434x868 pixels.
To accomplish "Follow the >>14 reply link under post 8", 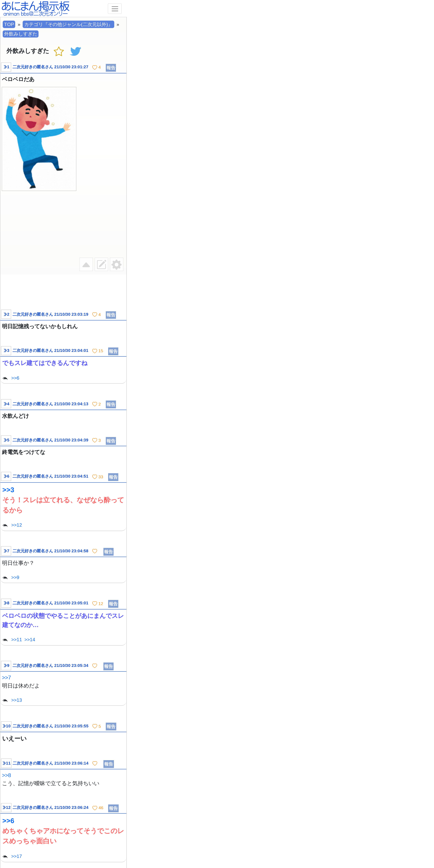I will [30, 640].
